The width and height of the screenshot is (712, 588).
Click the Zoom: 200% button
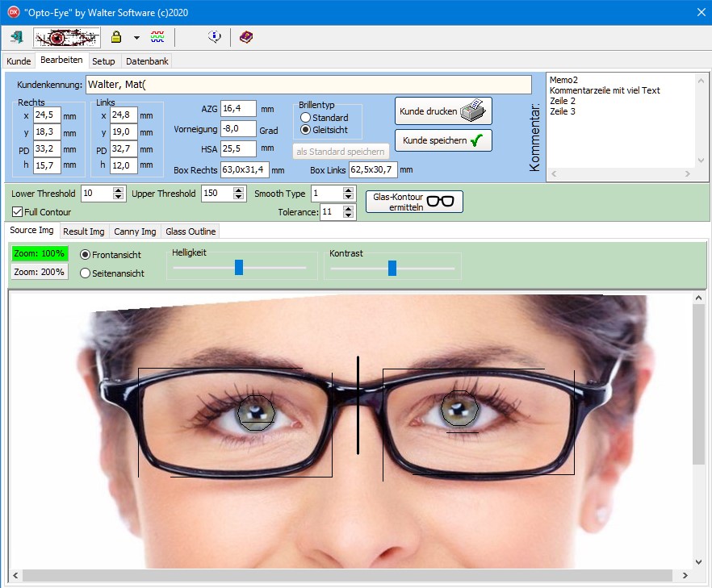point(40,273)
